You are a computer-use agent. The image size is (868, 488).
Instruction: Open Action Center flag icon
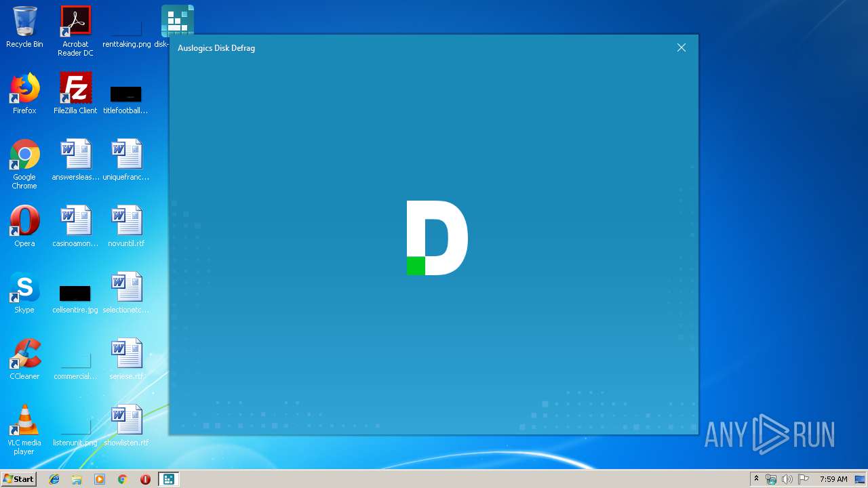tap(804, 479)
